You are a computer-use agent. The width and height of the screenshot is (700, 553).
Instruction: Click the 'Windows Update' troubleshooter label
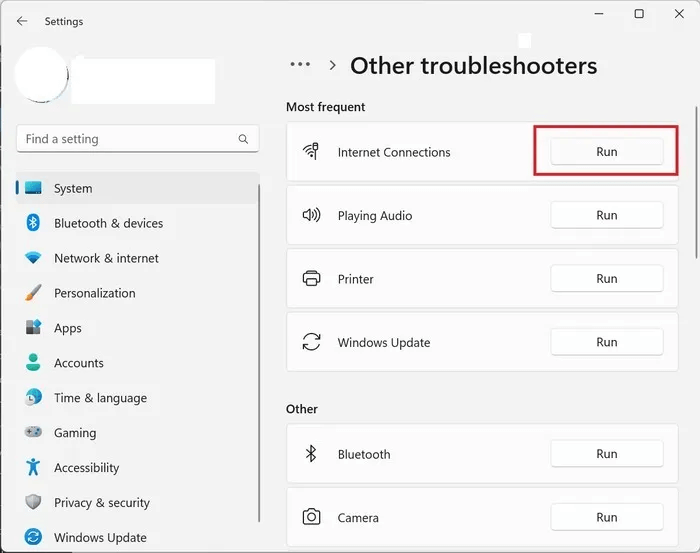(384, 342)
